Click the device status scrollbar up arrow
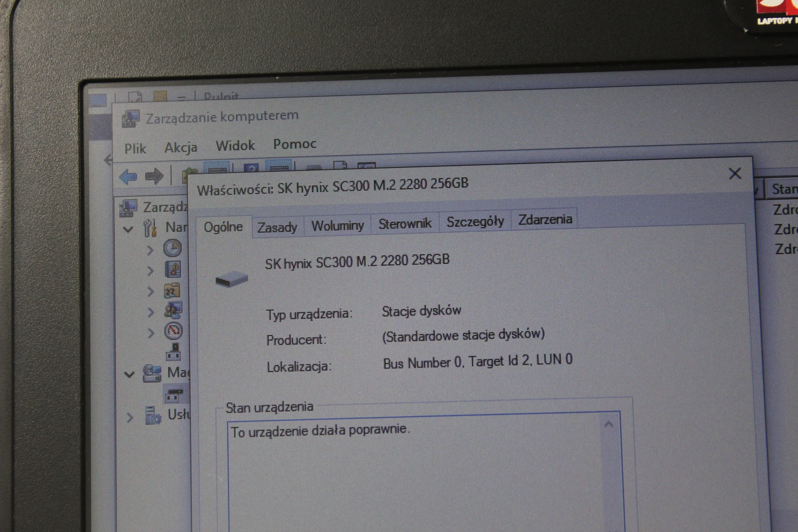The width and height of the screenshot is (798, 532). pos(609,425)
